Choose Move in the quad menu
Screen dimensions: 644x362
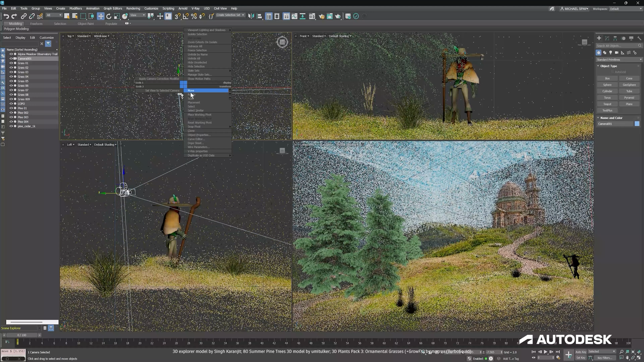tap(206, 90)
